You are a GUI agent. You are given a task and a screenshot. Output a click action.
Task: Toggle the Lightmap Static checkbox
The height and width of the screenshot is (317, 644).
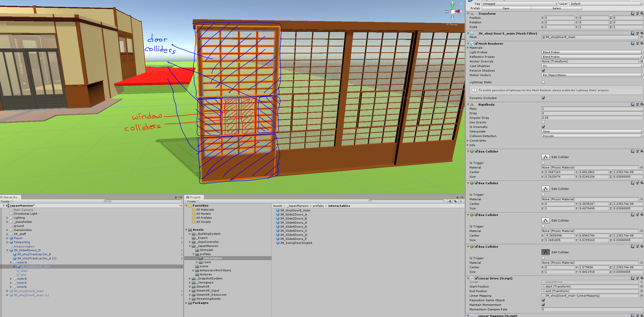(x=543, y=82)
